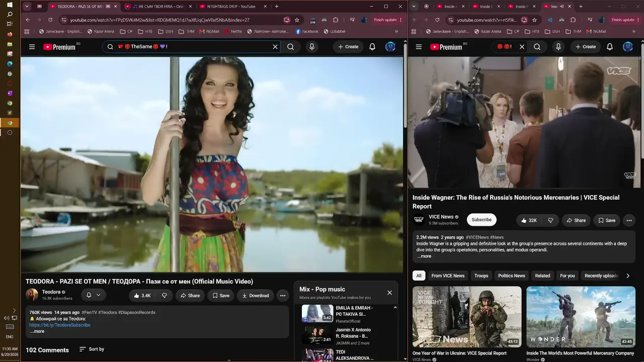Open the Sort by comments dropdown
This screenshot has width=644, height=362.
click(x=92, y=349)
